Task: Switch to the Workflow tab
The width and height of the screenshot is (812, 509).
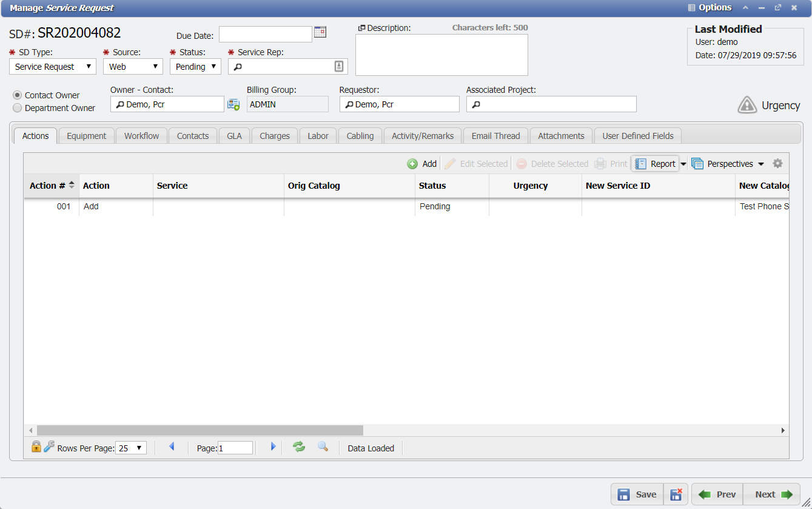Action: [x=141, y=135]
